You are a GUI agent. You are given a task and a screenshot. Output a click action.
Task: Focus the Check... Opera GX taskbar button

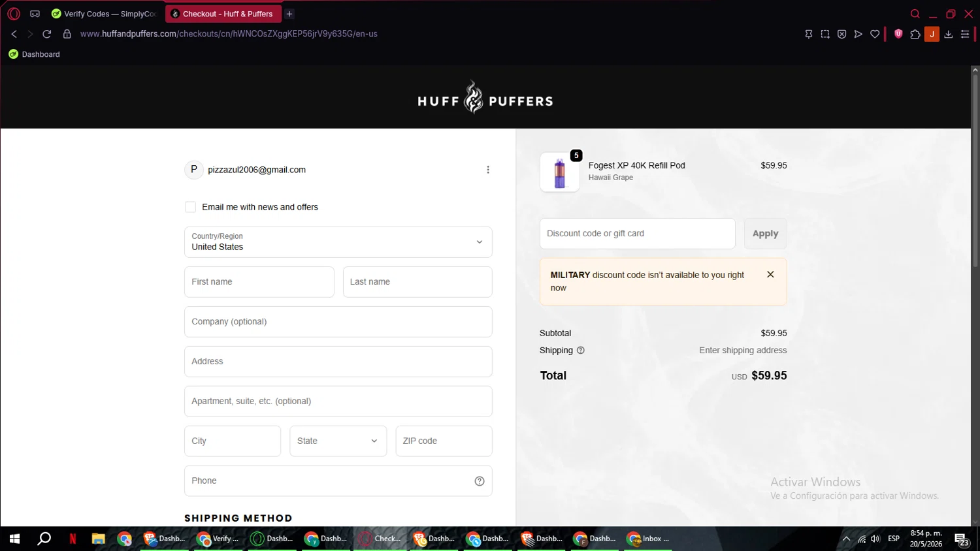coord(380,539)
